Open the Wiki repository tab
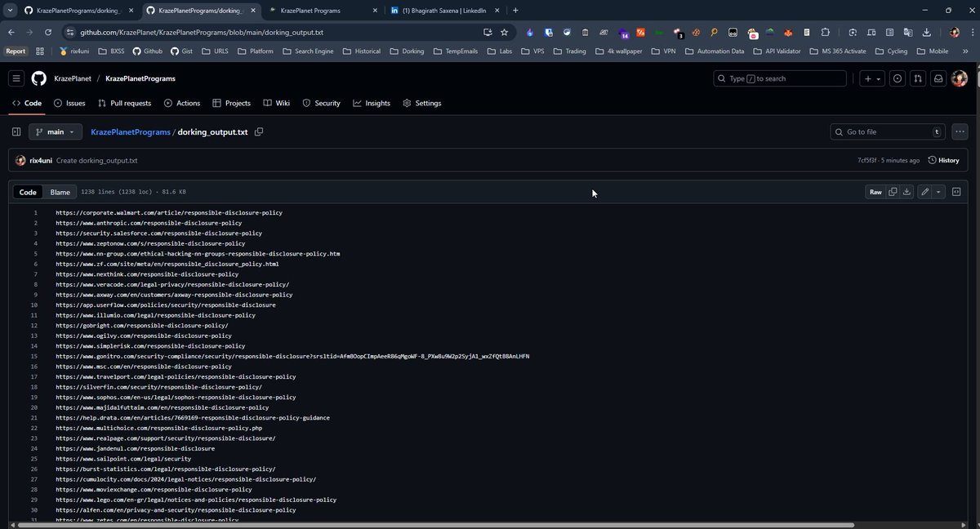 coord(277,103)
